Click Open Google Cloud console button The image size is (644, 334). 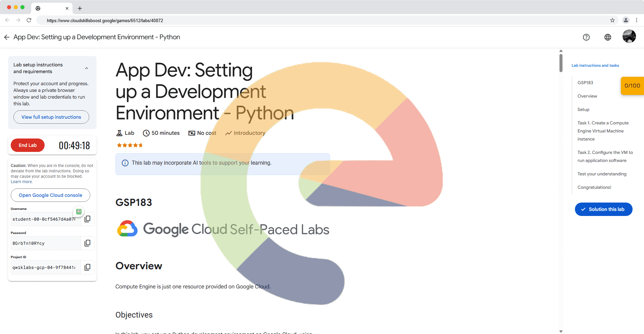(50, 195)
